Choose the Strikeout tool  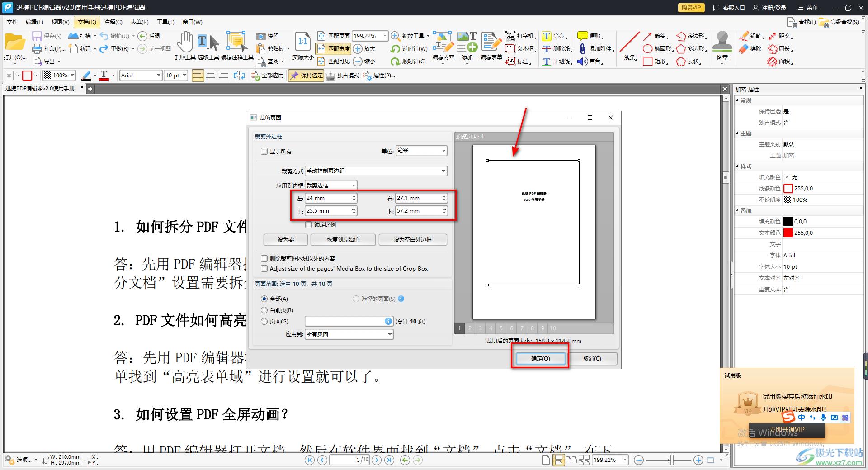[x=557, y=49]
